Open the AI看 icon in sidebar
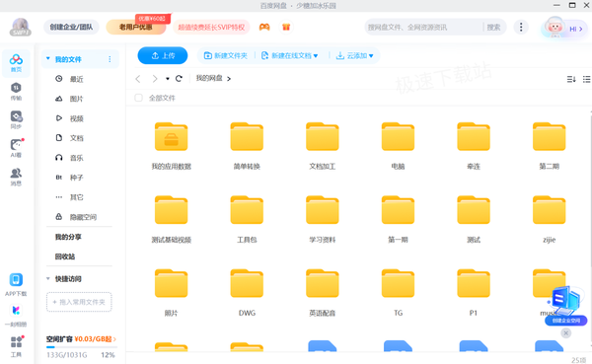Viewport: 592px width, 364px height. (16, 148)
